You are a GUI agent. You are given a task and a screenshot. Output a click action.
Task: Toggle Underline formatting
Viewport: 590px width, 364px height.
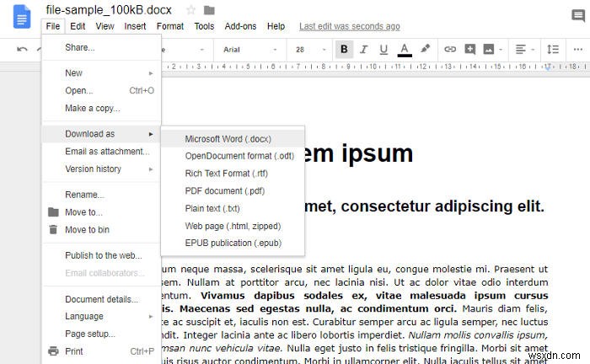point(383,49)
